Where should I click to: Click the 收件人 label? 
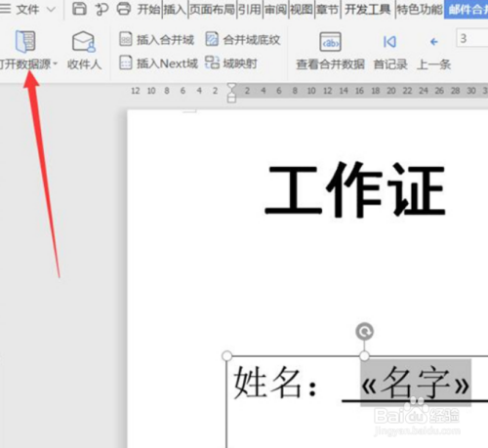coord(84,64)
